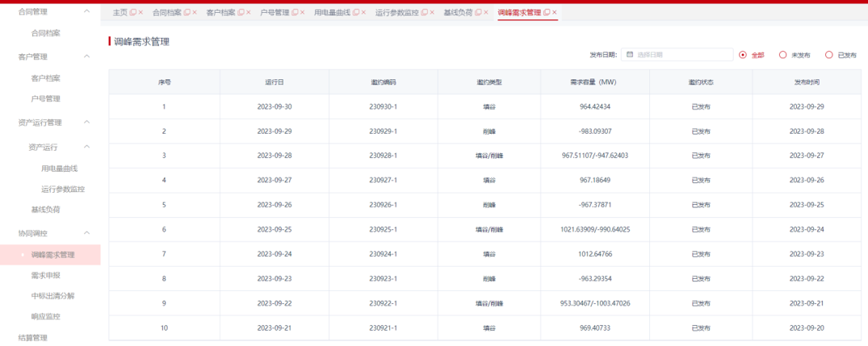The height and width of the screenshot is (346, 868).
Task: Click the 邀约编码 column header
Action: (x=383, y=81)
